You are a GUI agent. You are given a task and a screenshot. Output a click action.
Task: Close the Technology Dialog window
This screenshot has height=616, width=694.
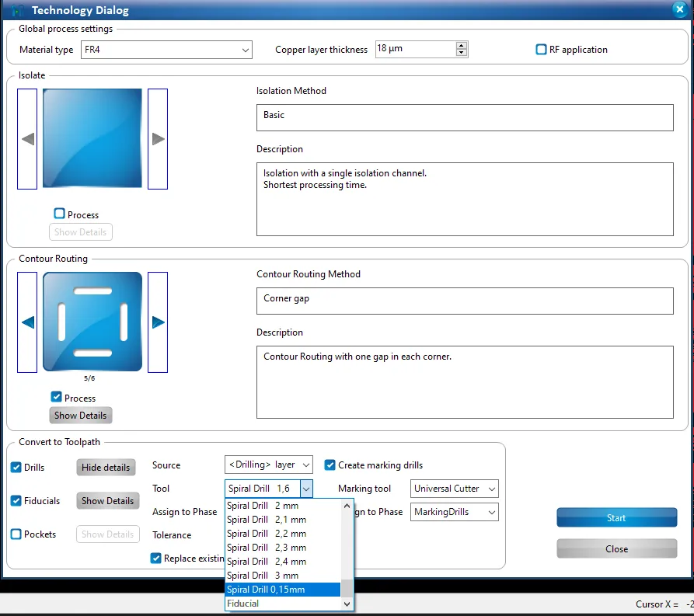click(x=680, y=9)
